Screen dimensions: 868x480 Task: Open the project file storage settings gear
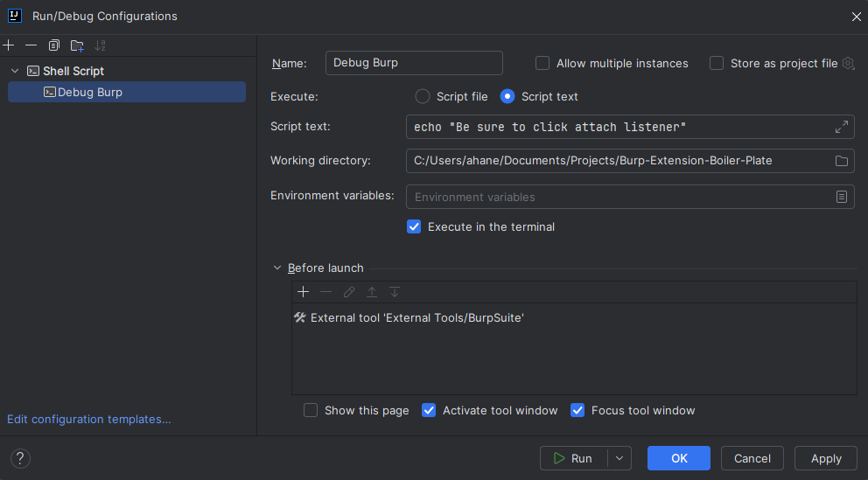click(848, 63)
